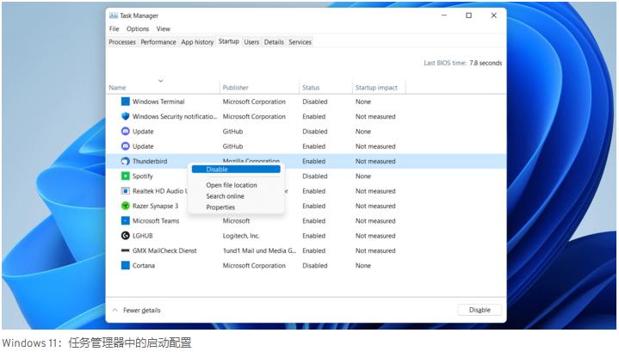Click the Microsoft publisher cell for Teams
Viewport: 619px width, 364px height.
coord(236,220)
